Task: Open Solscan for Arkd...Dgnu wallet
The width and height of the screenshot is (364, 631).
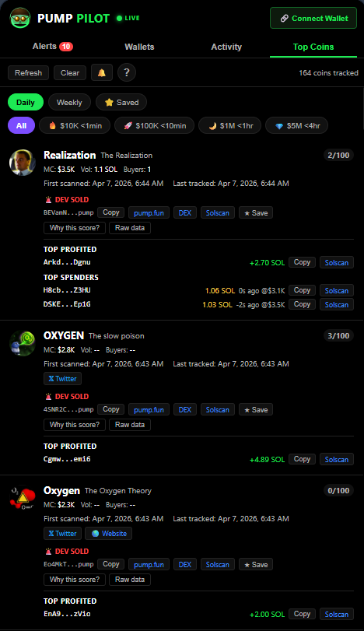Action: point(337,262)
